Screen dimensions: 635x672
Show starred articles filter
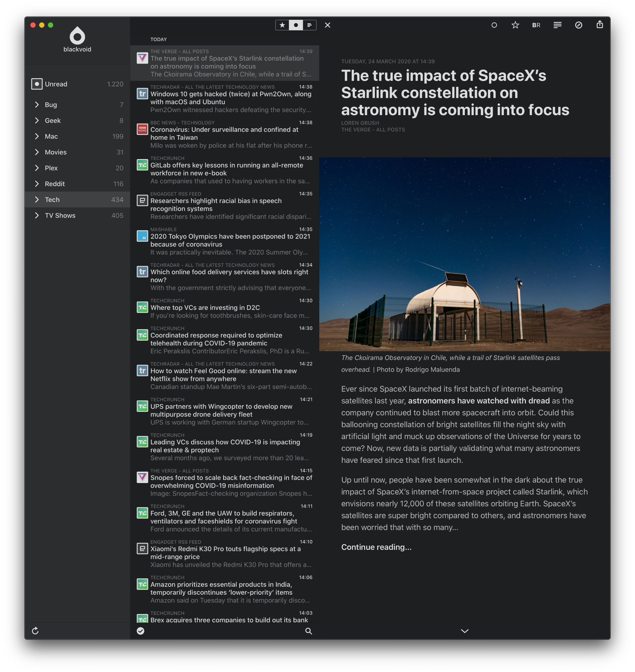(282, 25)
